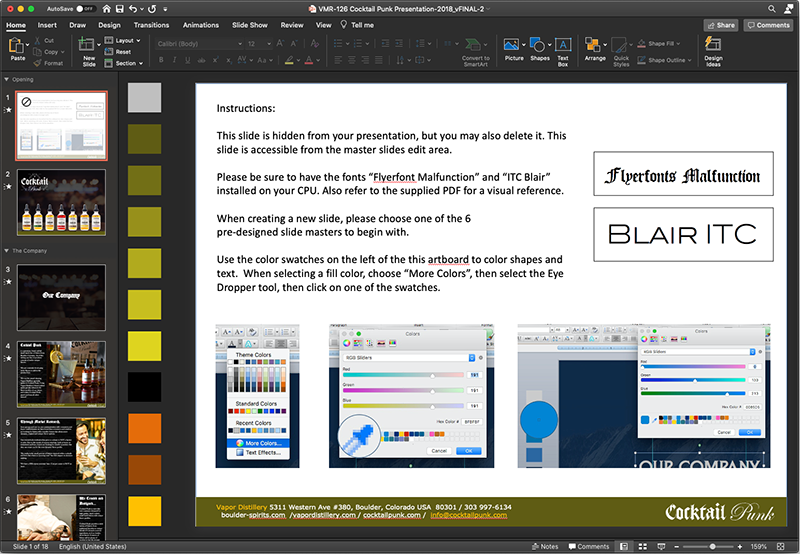Toggle Subscript formatting

[228, 60]
